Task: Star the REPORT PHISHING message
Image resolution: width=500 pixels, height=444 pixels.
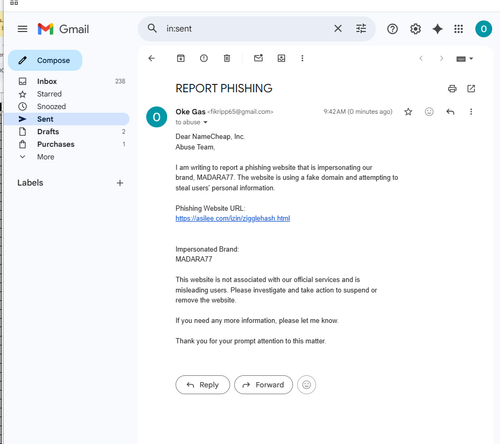Action: [408, 112]
